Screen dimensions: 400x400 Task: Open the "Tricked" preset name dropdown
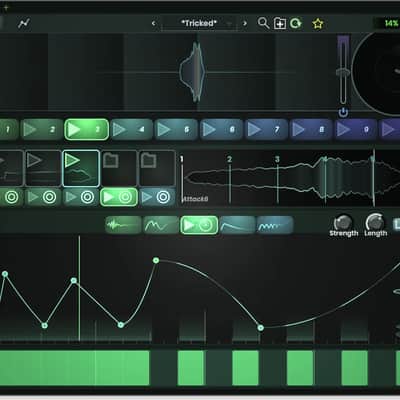click(199, 23)
